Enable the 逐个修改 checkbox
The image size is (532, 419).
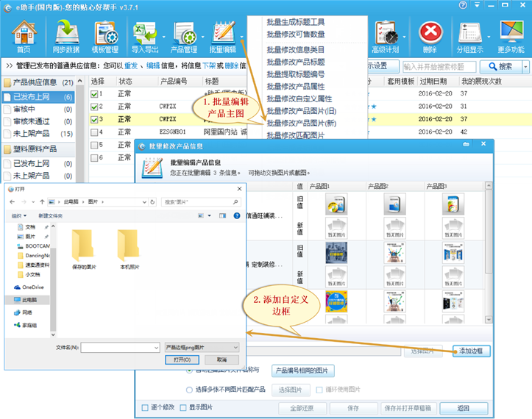145,407
